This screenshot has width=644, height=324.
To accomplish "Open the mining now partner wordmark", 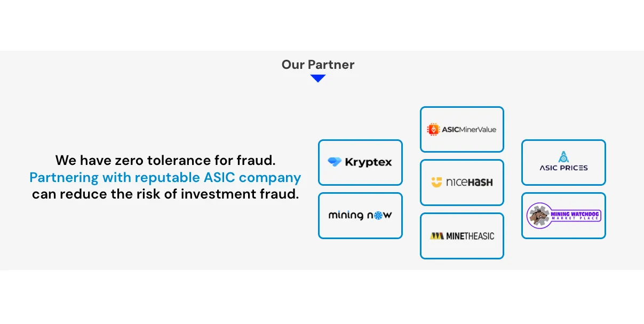I will pyautogui.click(x=360, y=216).
